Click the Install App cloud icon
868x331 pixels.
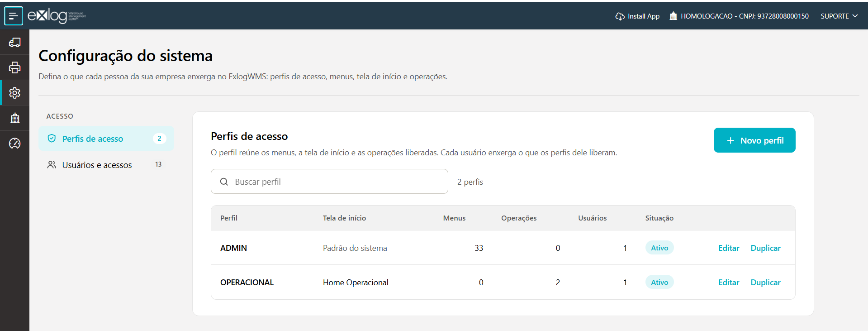(620, 16)
